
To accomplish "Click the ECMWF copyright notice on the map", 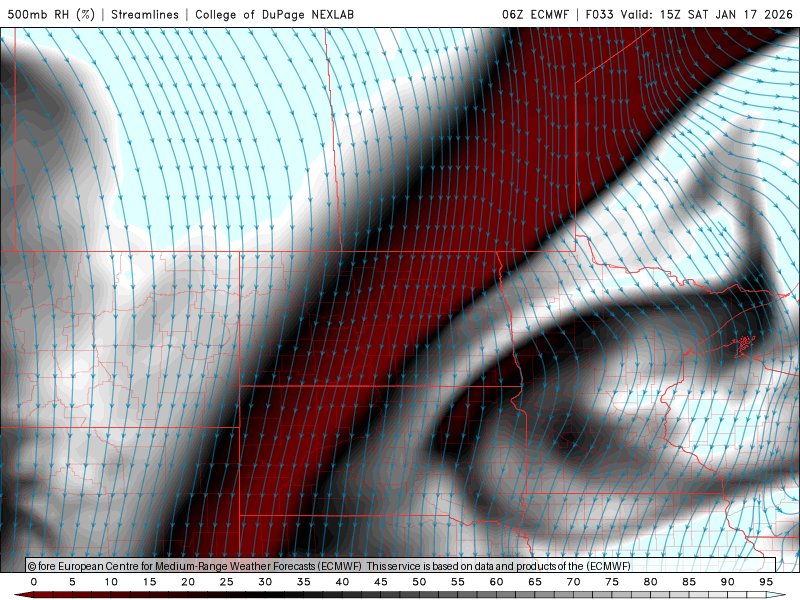I will pos(329,566).
